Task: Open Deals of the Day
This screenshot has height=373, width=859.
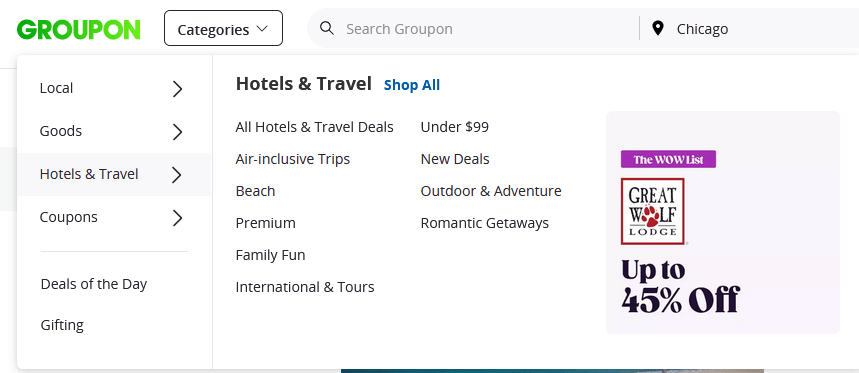Action: (94, 284)
